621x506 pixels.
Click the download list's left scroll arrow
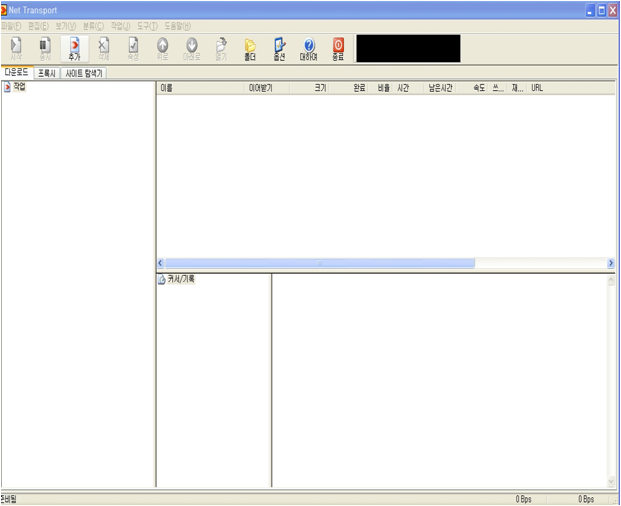point(160,263)
